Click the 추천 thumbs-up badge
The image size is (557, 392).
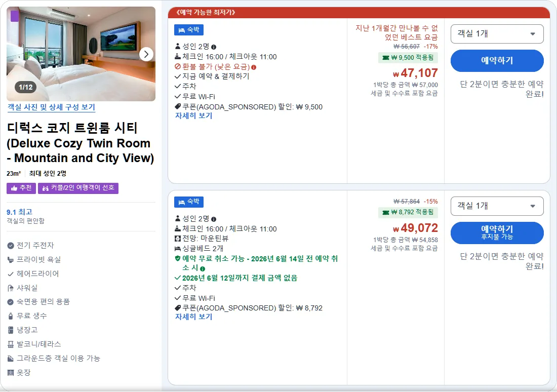(21, 188)
